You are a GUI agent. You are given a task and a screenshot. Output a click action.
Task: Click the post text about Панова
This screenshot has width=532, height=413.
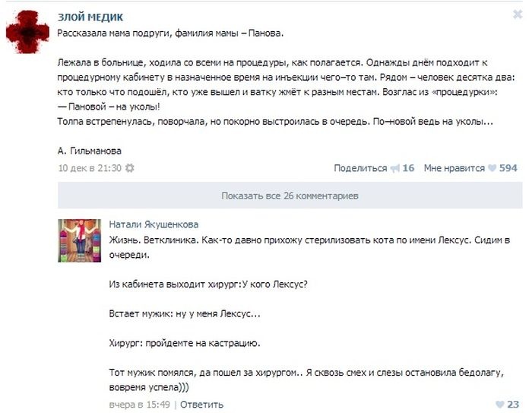click(286, 78)
